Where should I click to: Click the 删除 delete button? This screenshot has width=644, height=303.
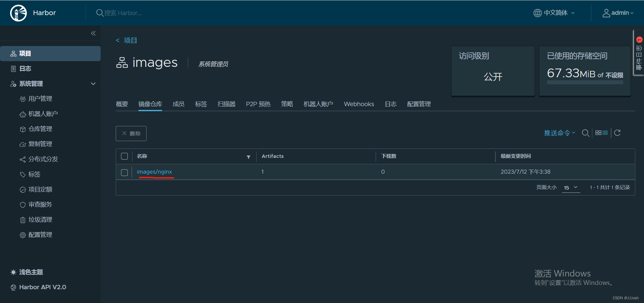pos(131,133)
